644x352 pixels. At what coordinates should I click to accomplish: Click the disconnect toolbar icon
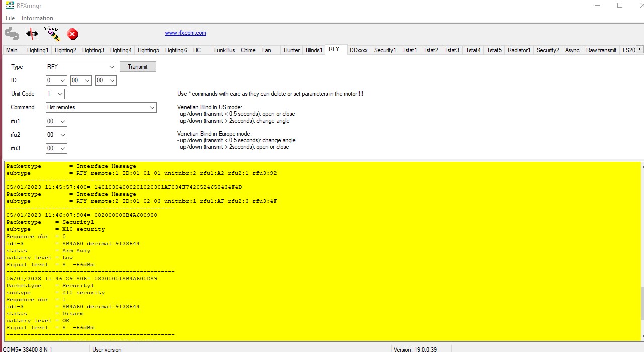click(x=32, y=34)
